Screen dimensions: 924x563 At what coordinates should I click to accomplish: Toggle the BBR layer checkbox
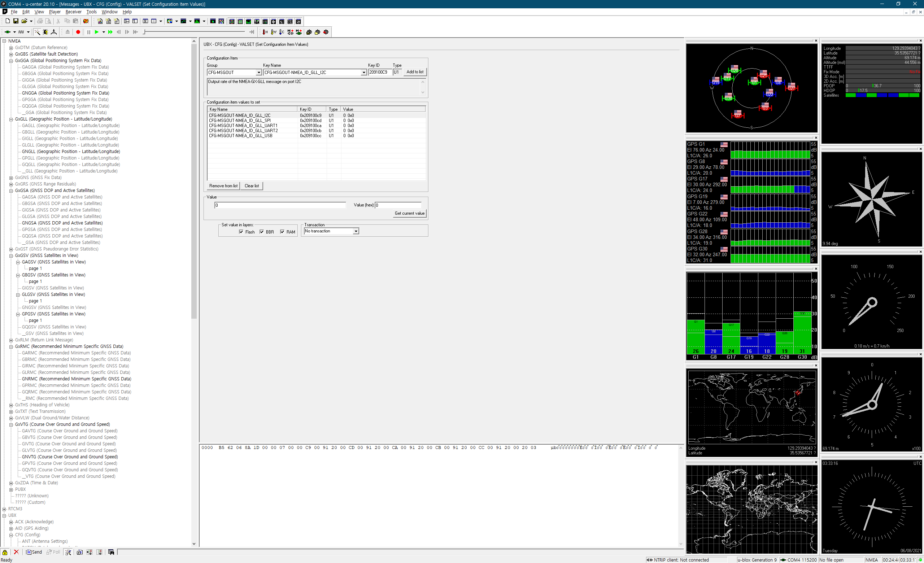click(262, 232)
